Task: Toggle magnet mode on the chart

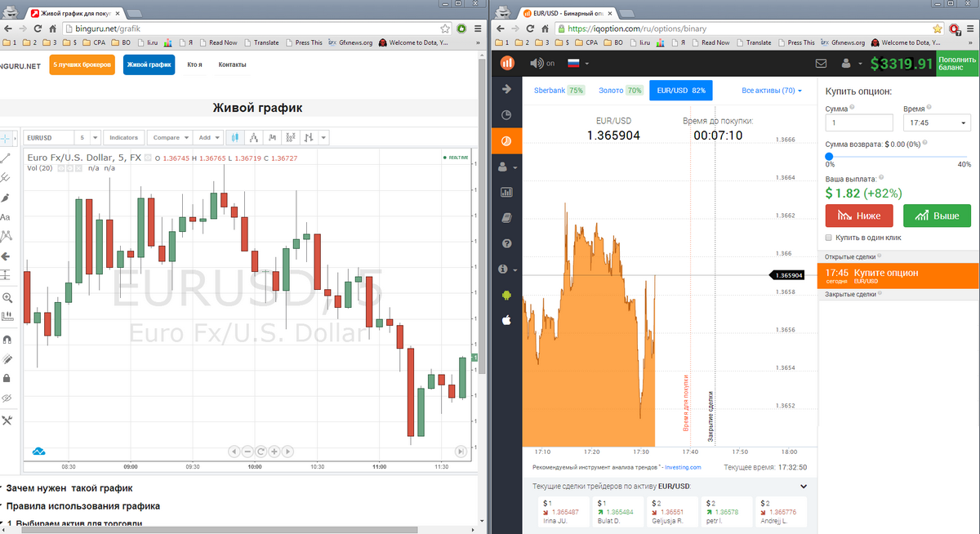Action: (x=7, y=339)
